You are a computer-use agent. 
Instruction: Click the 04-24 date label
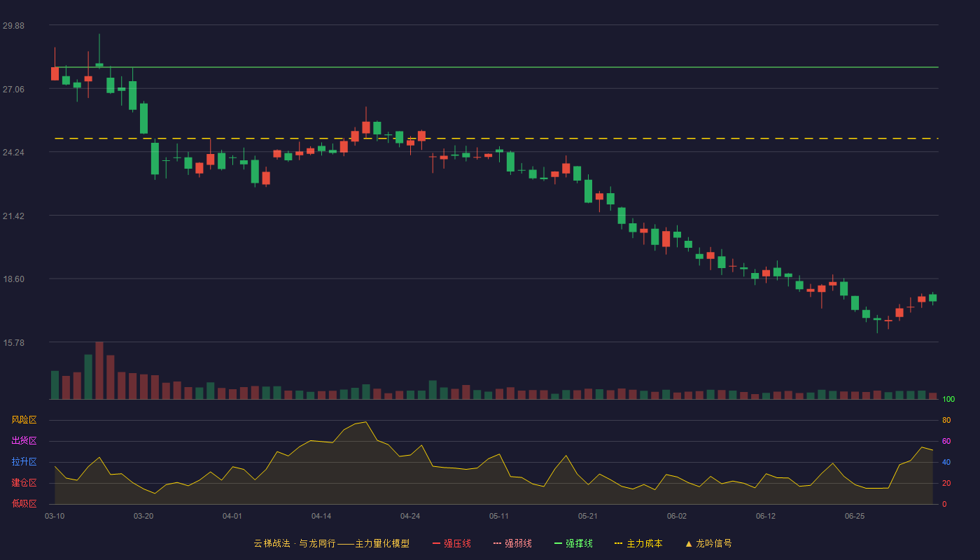410,516
